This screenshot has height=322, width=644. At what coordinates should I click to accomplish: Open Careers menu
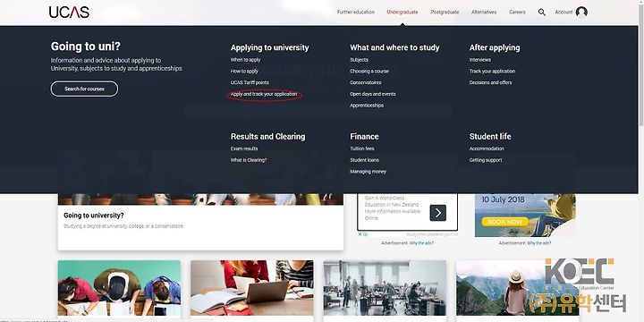click(517, 12)
